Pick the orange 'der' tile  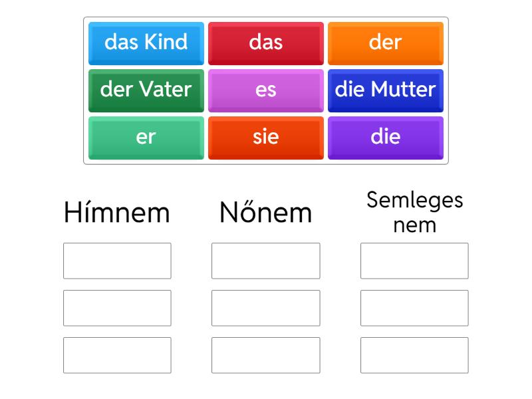pyautogui.click(x=386, y=43)
